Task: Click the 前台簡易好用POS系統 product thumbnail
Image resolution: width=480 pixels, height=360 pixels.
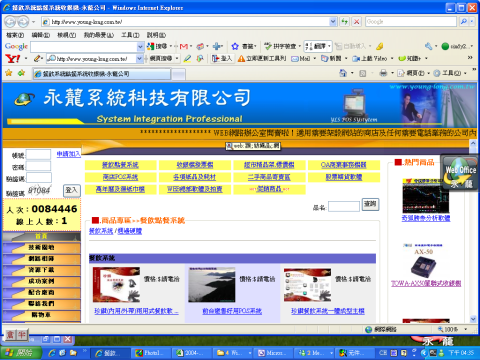Action: click(x=212, y=285)
